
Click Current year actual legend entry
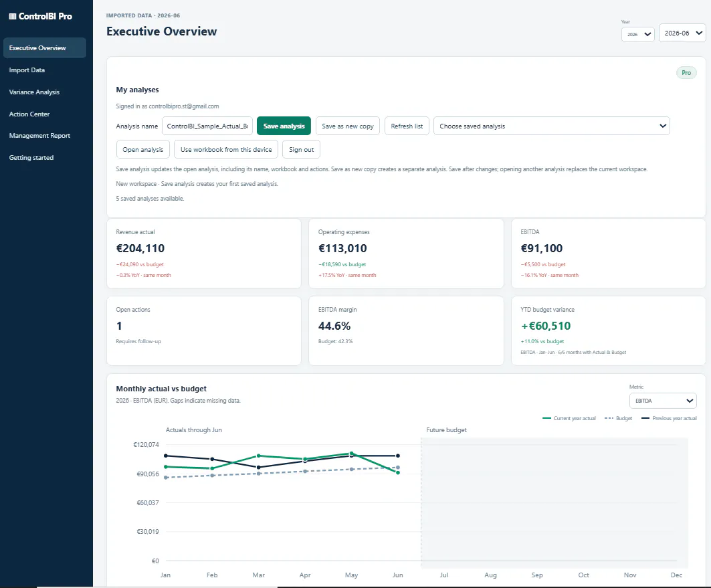pos(569,419)
